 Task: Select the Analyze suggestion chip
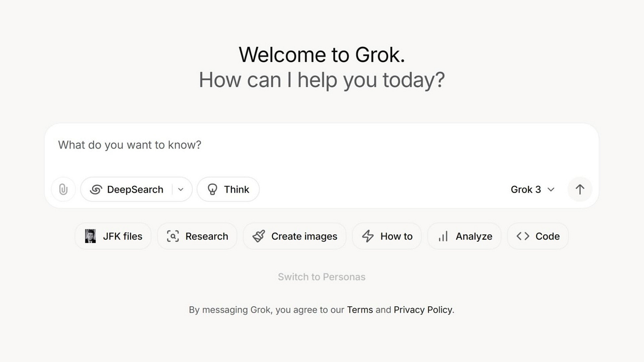click(464, 236)
